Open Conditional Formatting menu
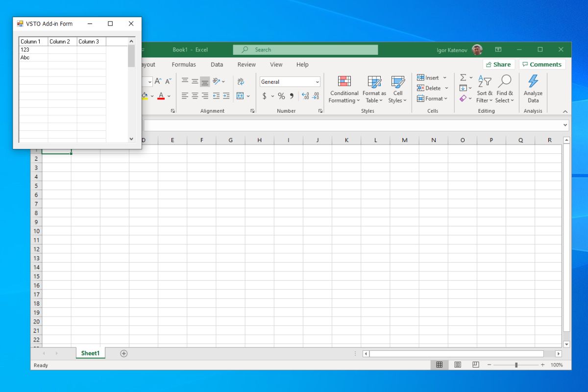Screen dimensions: 588x392 point(344,89)
